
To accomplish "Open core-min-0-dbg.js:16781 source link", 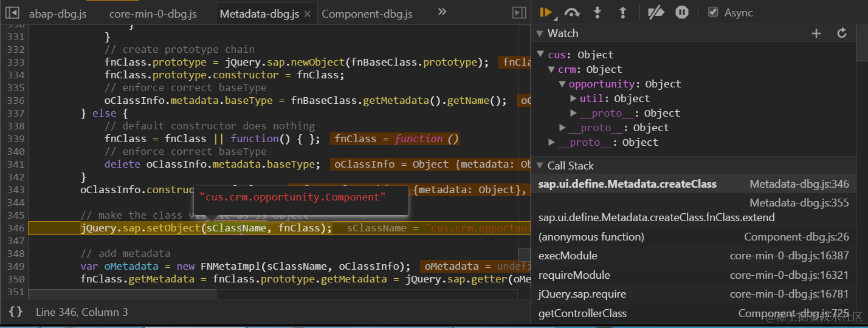I will click(789, 294).
